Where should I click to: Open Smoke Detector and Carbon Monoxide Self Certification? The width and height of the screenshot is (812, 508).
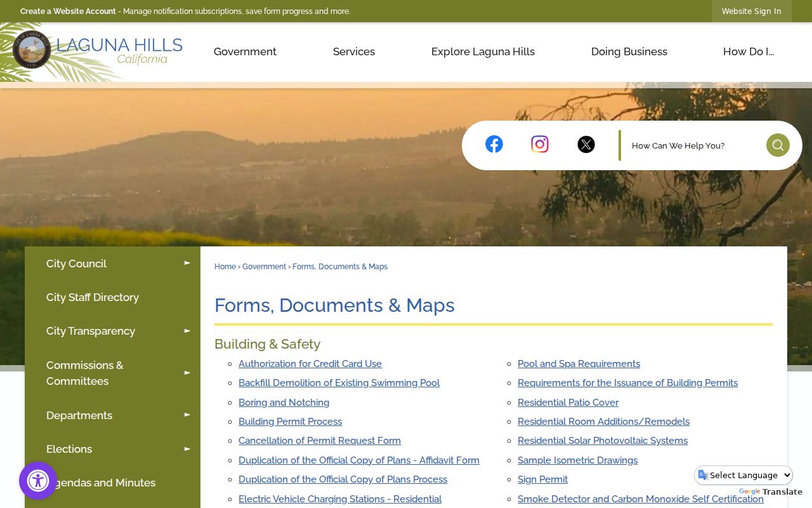pos(641,499)
